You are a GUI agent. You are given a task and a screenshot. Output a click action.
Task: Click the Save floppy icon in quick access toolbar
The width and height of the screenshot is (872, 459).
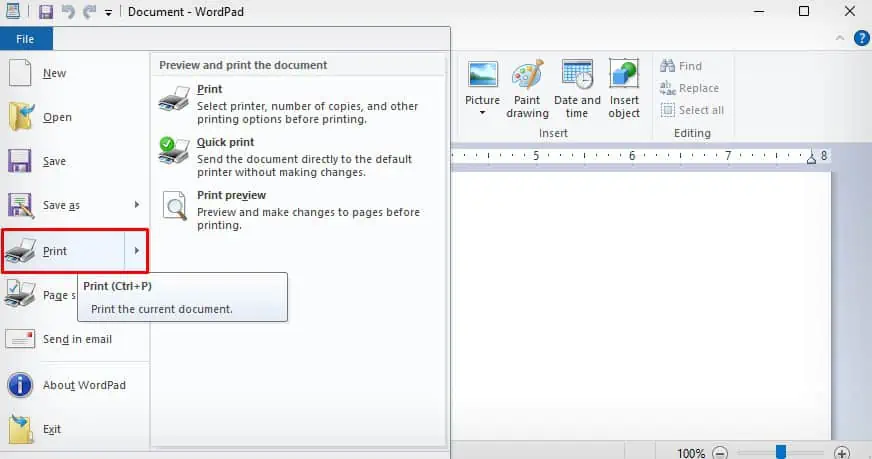[x=46, y=11]
